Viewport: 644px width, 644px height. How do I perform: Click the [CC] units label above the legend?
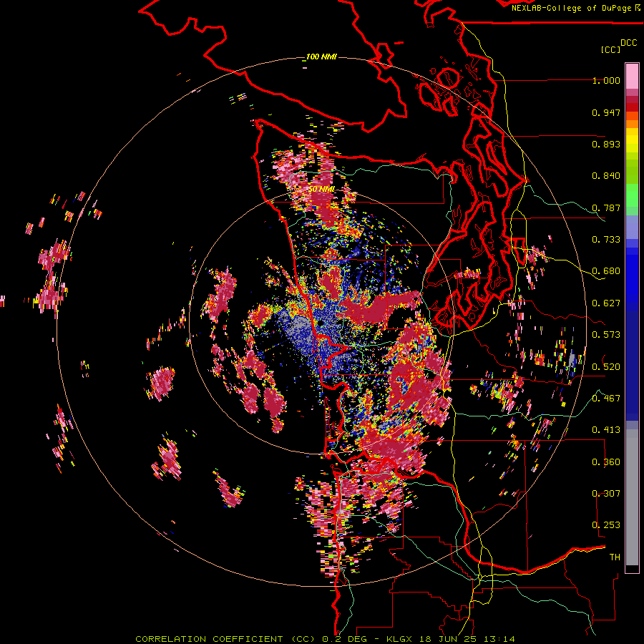click(x=610, y=49)
